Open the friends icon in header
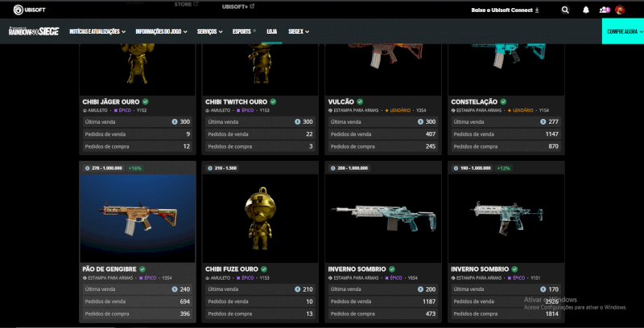Screen dimensions: 644x328 pos(604,10)
